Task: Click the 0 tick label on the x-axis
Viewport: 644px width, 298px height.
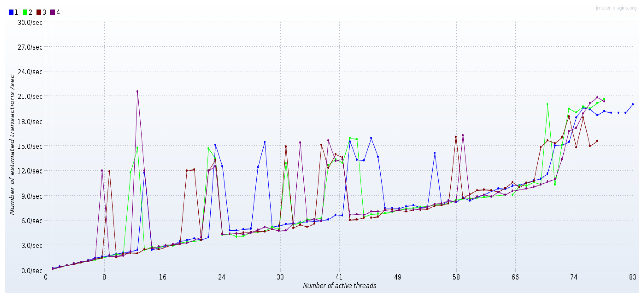Action: [x=46, y=277]
